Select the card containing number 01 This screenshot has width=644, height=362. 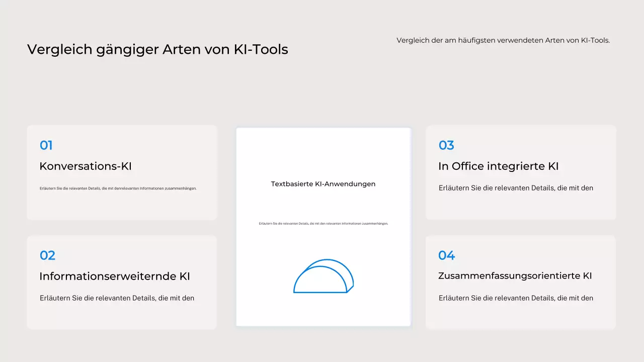tap(122, 172)
